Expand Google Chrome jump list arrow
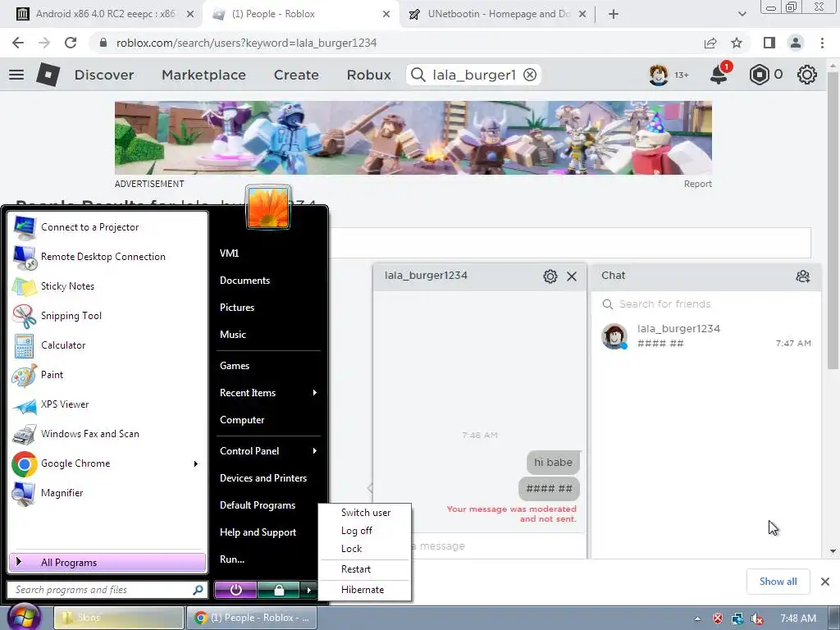Screen dimensions: 840x630 click(195, 463)
